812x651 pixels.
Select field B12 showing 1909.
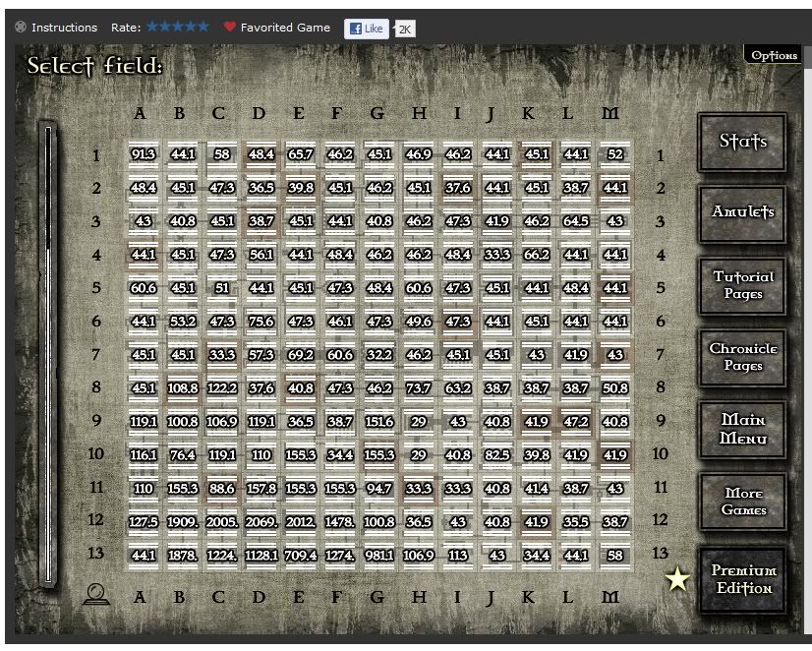183,522
